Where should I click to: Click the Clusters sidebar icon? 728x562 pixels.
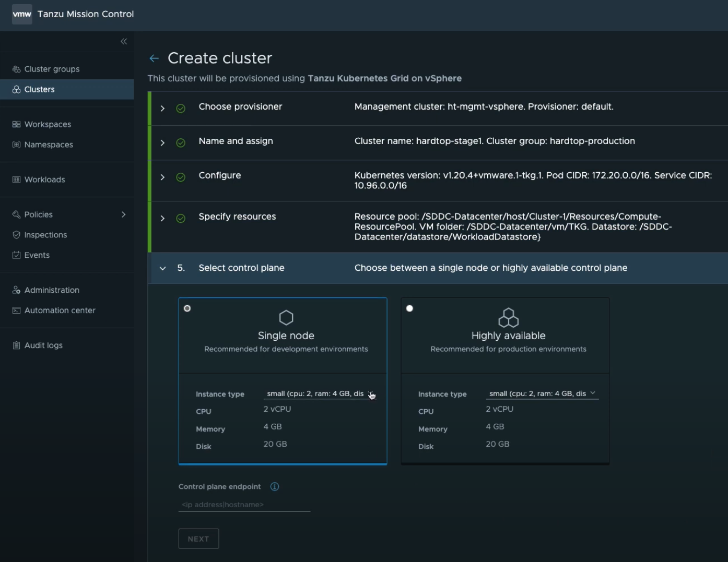pyautogui.click(x=16, y=89)
